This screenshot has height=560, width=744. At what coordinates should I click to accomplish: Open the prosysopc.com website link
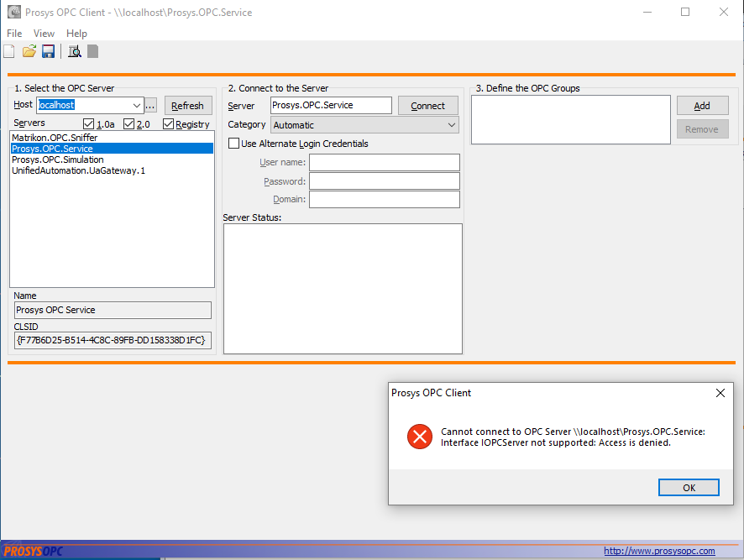(x=659, y=551)
